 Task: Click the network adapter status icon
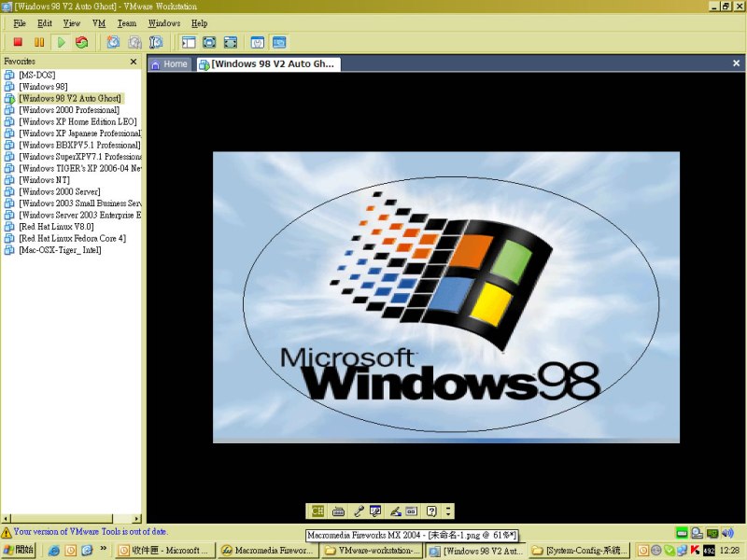(x=712, y=533)
